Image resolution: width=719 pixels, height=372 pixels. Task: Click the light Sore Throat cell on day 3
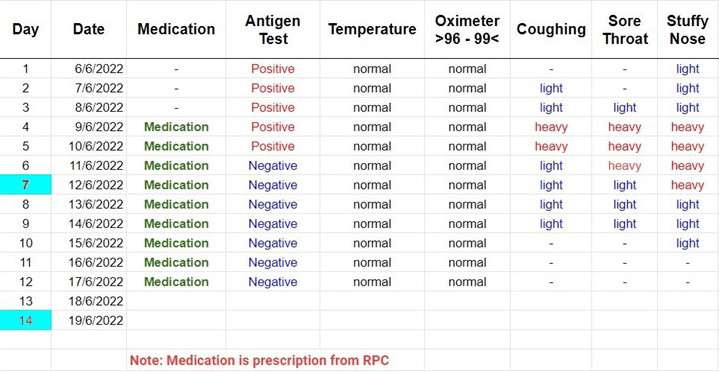tap(625, 108)
